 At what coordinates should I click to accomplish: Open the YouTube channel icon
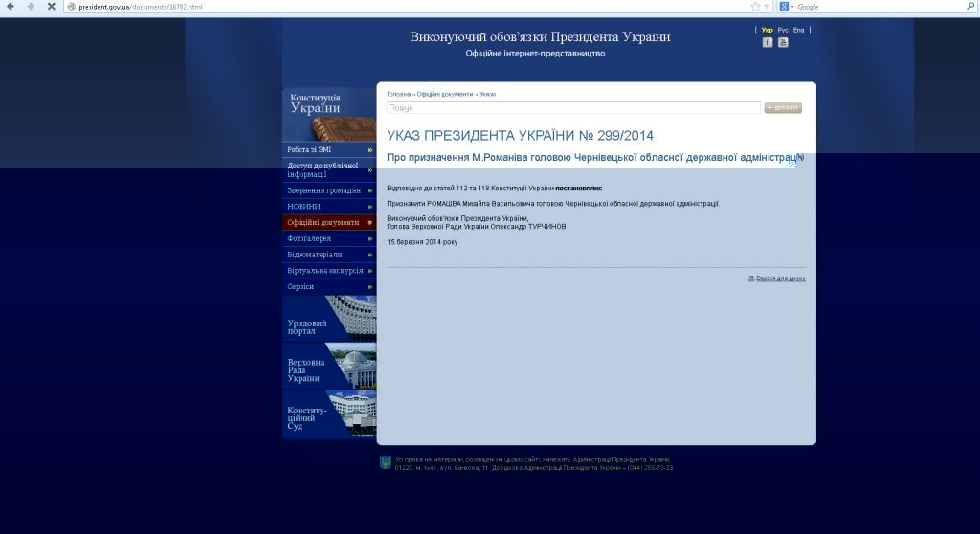(783, 42)
